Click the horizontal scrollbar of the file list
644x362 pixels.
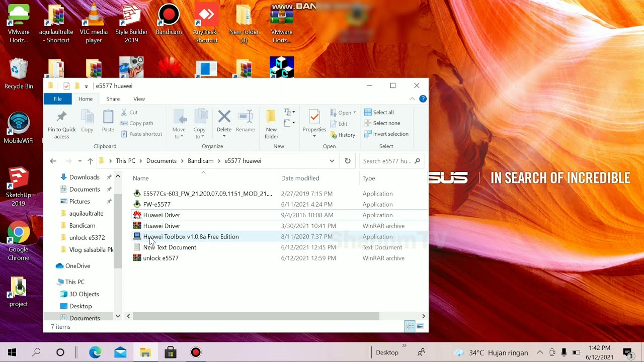point(256,316)
